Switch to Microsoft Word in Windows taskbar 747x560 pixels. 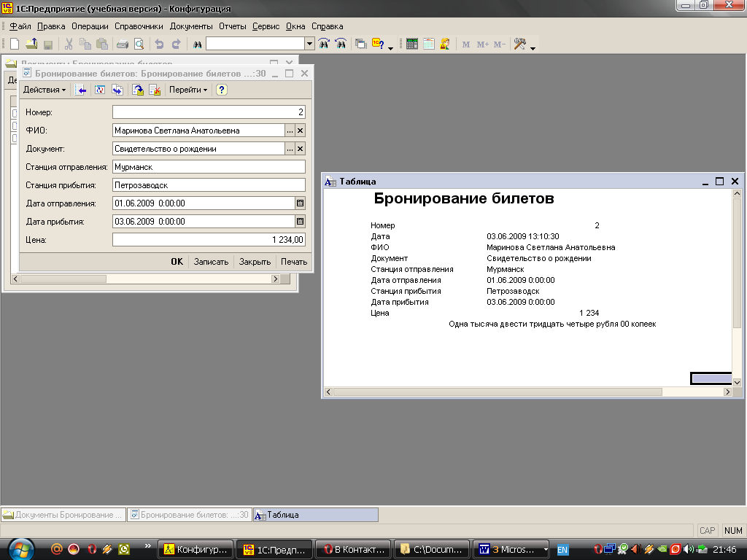512,549
